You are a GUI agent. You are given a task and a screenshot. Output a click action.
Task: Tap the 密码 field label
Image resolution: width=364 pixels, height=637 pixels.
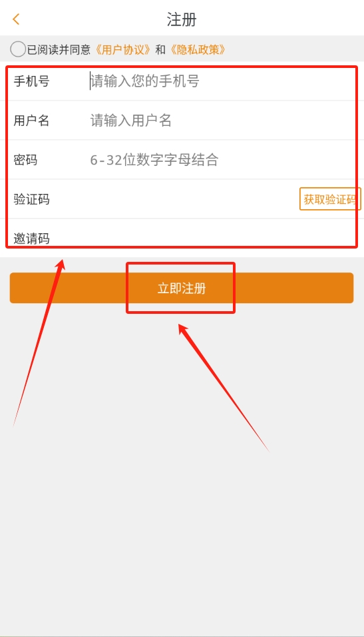point(25,160)
